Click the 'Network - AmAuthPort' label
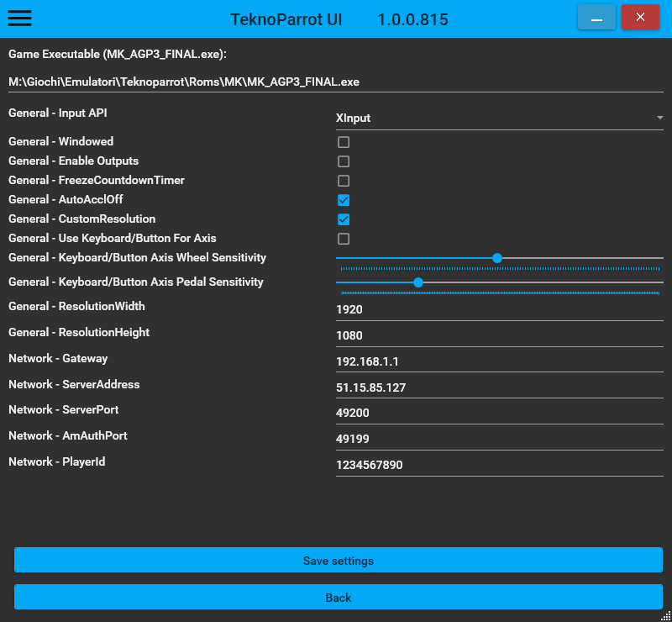Viewport: 672px width, 622px height. (x=68, y=436)
